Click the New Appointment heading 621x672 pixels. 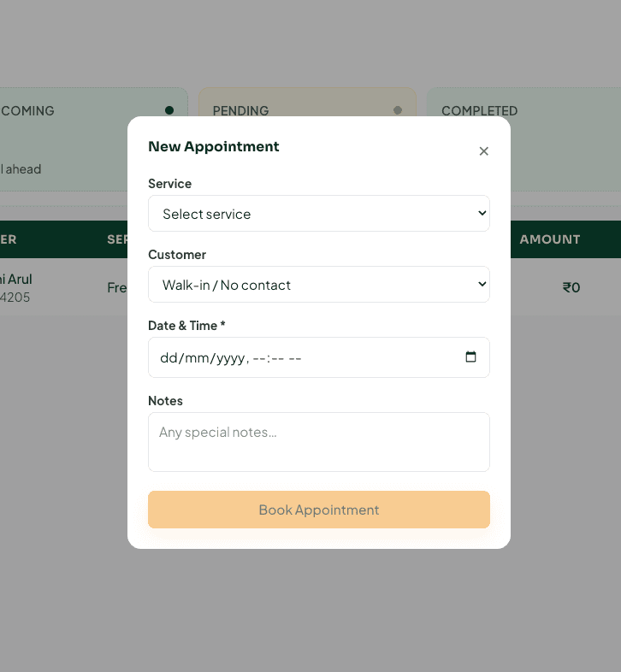click(x=214, y=146)
